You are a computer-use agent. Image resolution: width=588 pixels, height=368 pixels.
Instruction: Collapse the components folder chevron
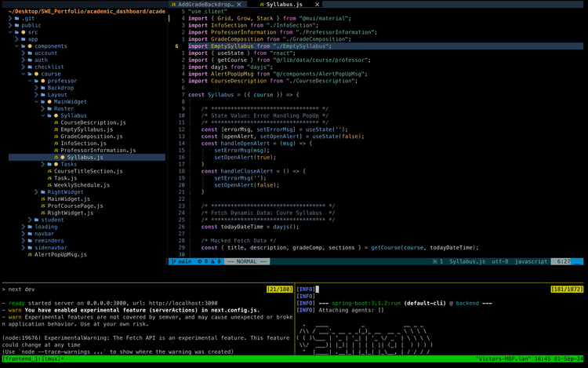17,46
